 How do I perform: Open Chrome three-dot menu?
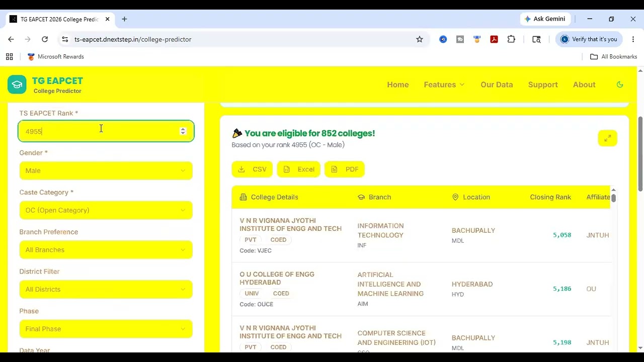pos(632,39)
